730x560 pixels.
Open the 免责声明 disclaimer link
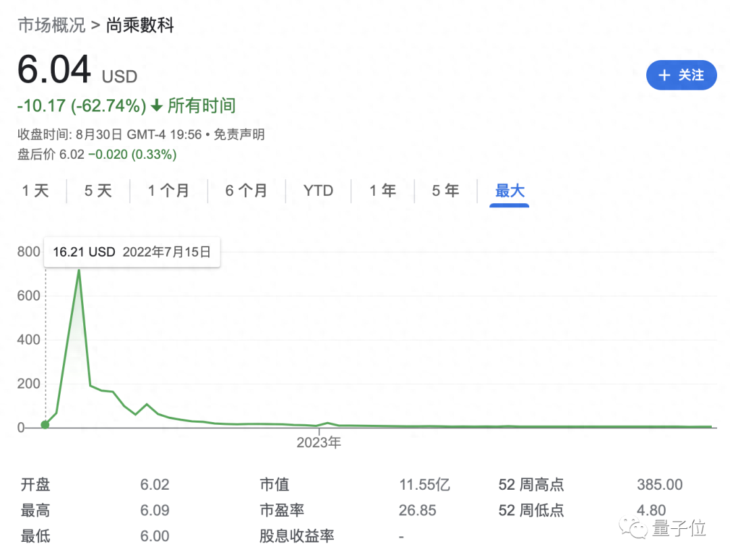tap(239, 134)
